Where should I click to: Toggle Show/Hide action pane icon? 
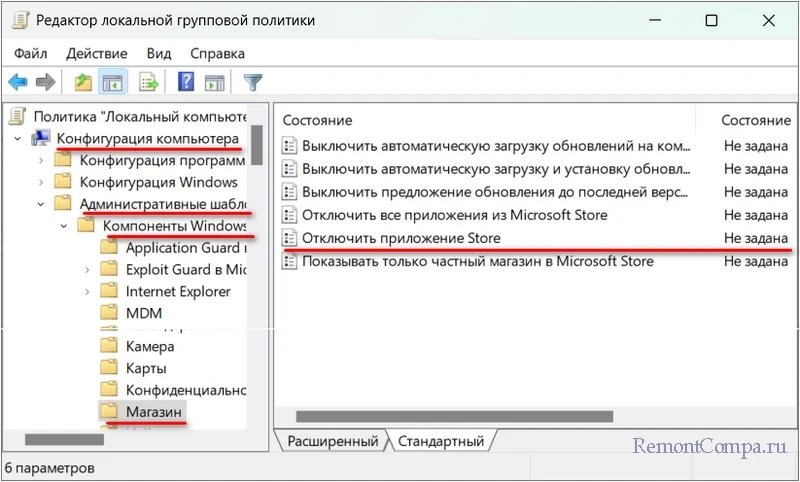tap(213, 82)
